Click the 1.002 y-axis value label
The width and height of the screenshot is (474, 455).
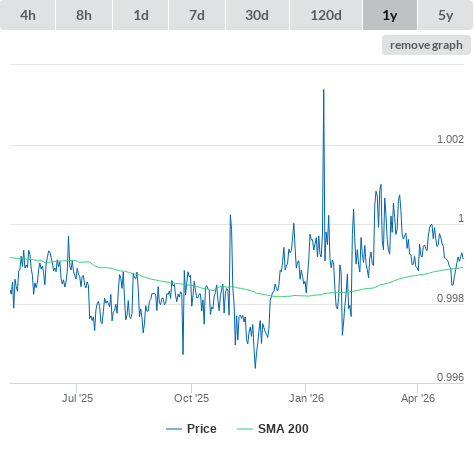[450, 139]
